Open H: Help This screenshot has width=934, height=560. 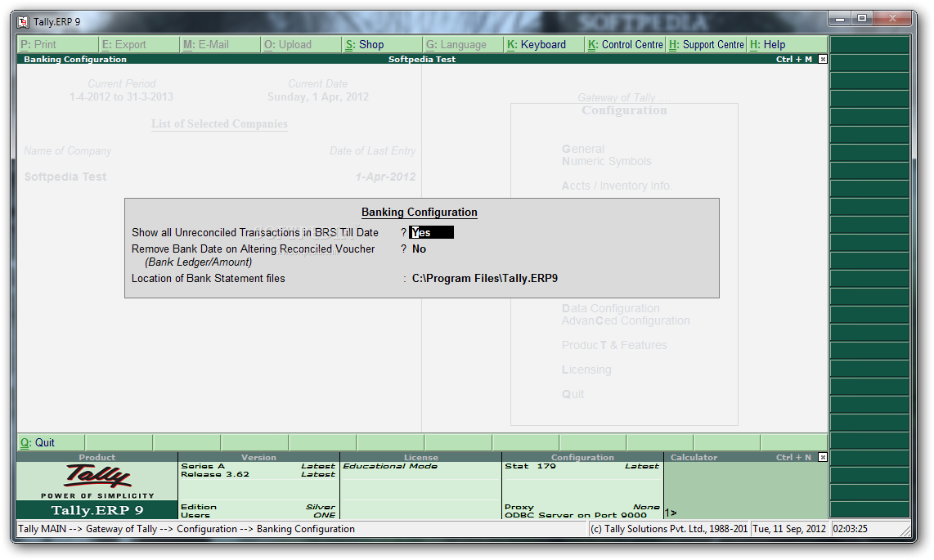click(x=788, y=45)
